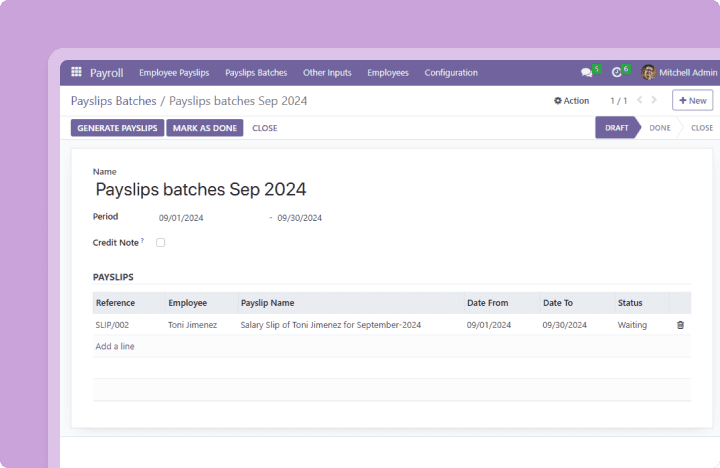The width and height of the screenshot is (720, 468).
Task: Click the Credit Note help tooltip mark
Action: pyautogui.click(x=142, y=240)
